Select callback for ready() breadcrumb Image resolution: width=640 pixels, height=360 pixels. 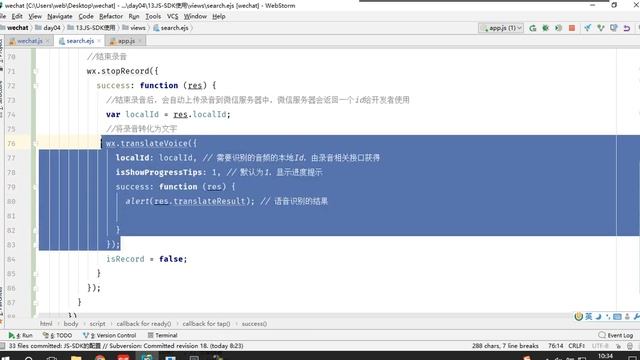[x=144, y=324]
